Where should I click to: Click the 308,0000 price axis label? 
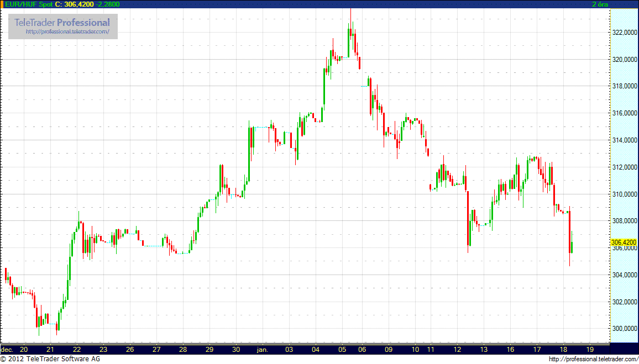pos(624,221)
